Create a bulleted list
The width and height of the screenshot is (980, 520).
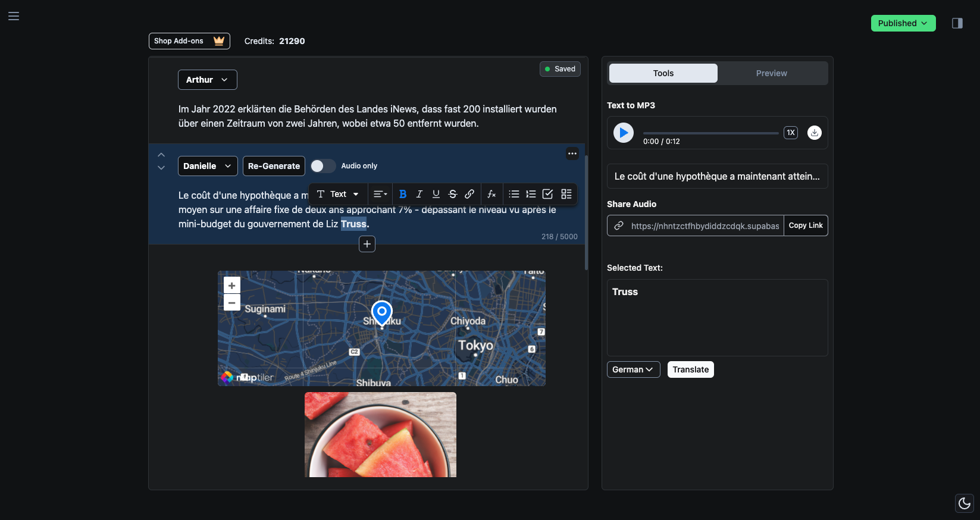(x=514, y=194)
